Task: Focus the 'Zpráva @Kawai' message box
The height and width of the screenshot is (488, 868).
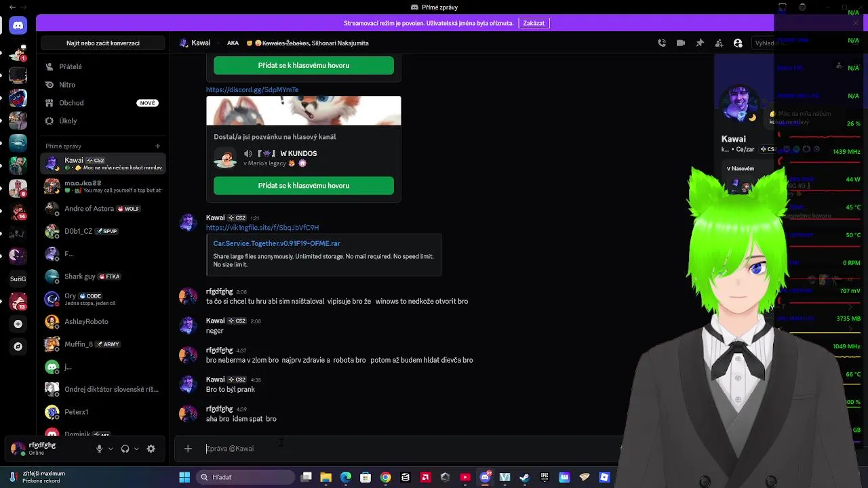Action: point(407,449)
